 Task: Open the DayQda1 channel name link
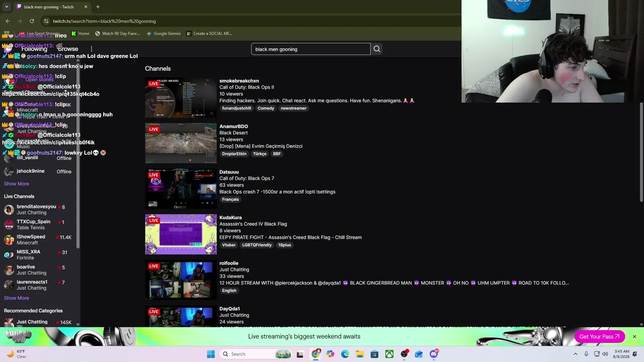(229, 309)
